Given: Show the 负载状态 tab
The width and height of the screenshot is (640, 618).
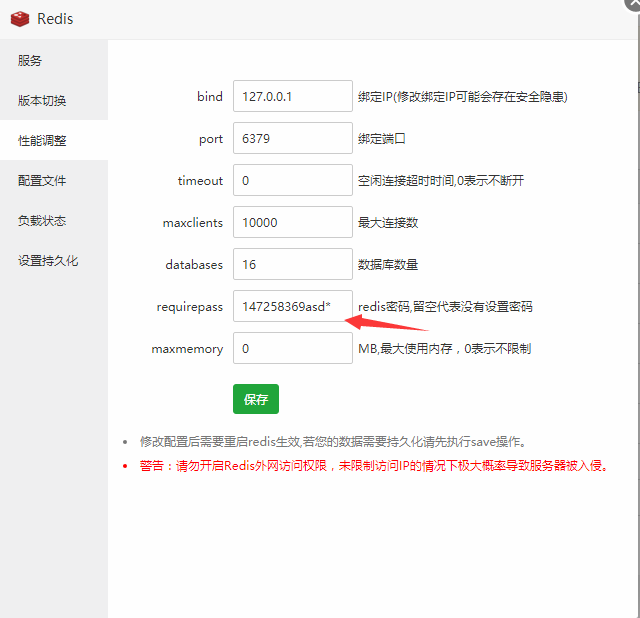Looking at the screenshot, I should point(42,221).
